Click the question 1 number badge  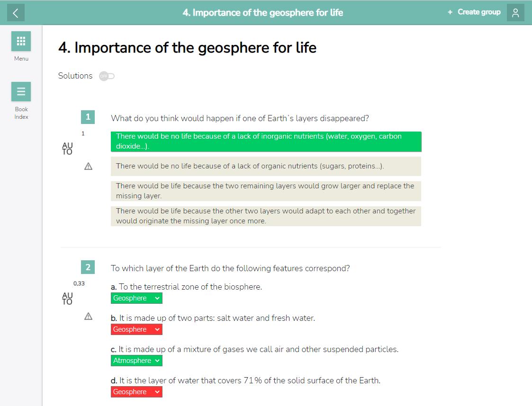88,117
